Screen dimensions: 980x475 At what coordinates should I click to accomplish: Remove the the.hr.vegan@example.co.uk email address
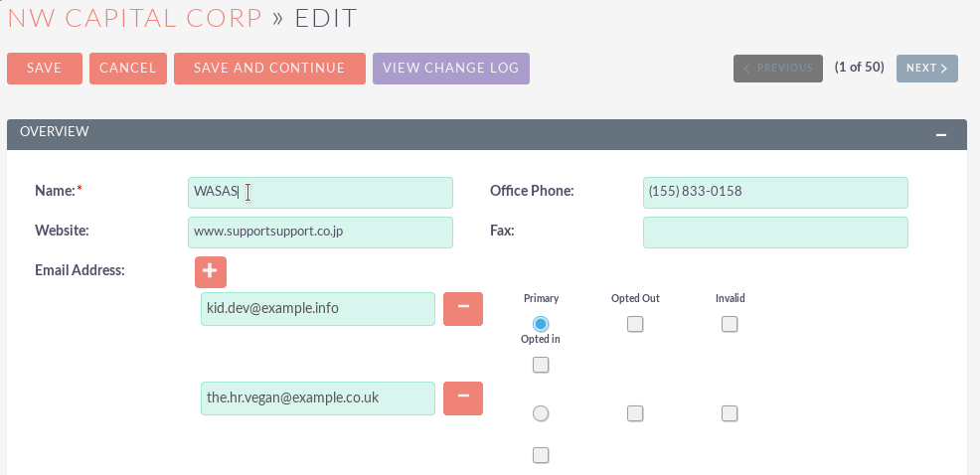[x=462, y=398]
